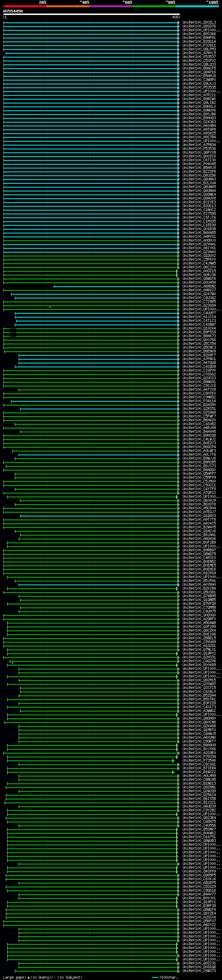Select the UniRef100_Q8Z231 label
Image resolution: width=222 pixels, height=980 pixels.
[199, 963]
